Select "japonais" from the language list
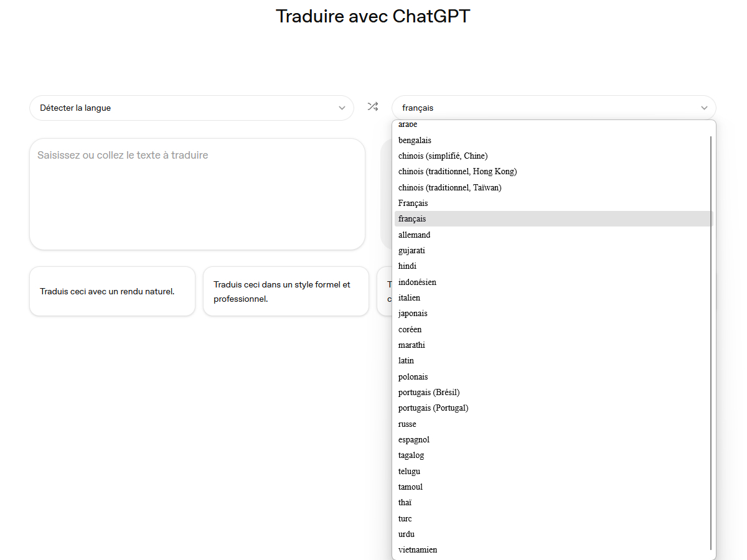This screenshot has height=560, width=747. pos(413,313)
